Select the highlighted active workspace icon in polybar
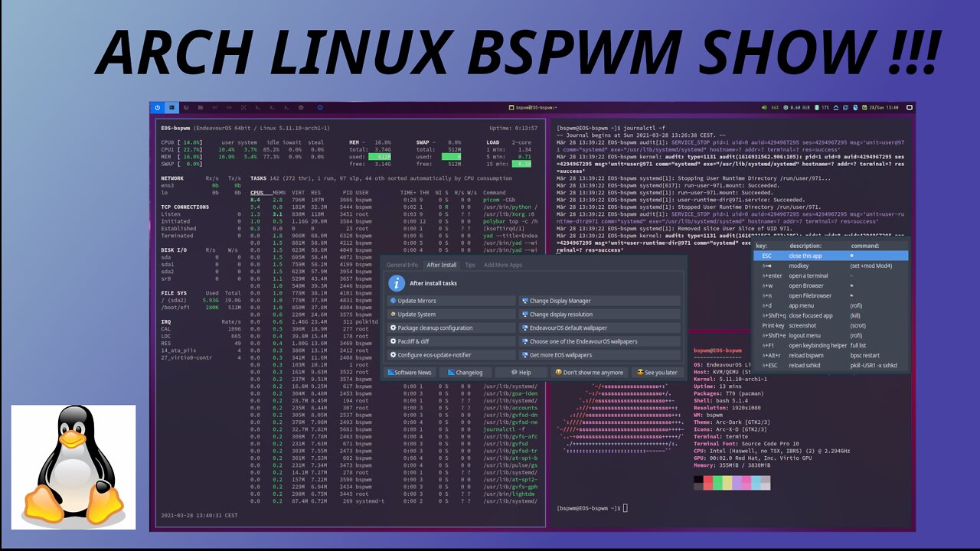The image size is (980, 551). tap(172, 108)
